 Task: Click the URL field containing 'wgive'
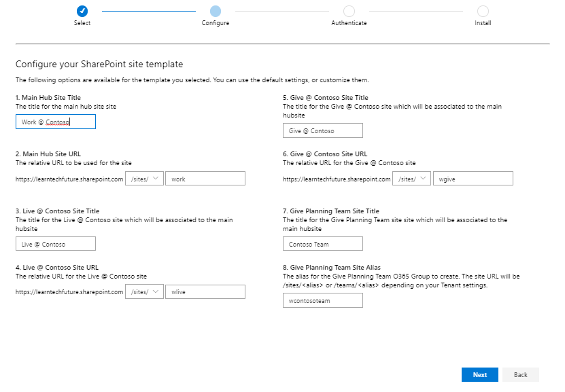[473, 179]
